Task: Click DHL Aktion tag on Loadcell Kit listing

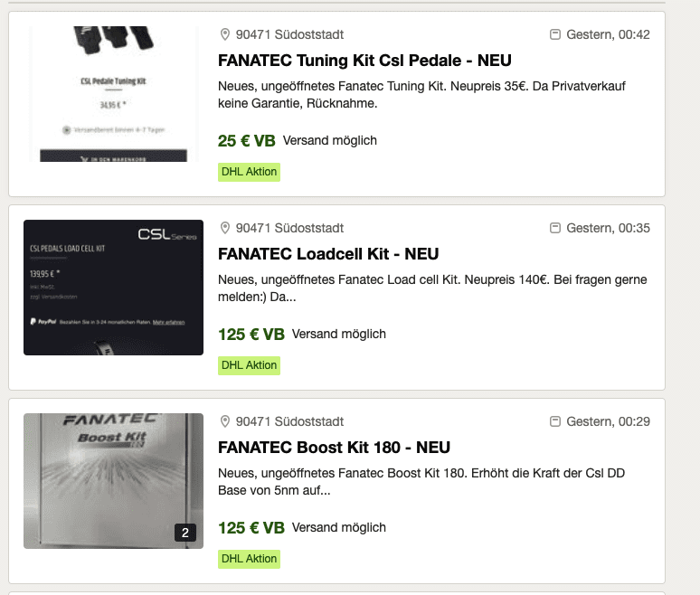Action: coord(249,365)
